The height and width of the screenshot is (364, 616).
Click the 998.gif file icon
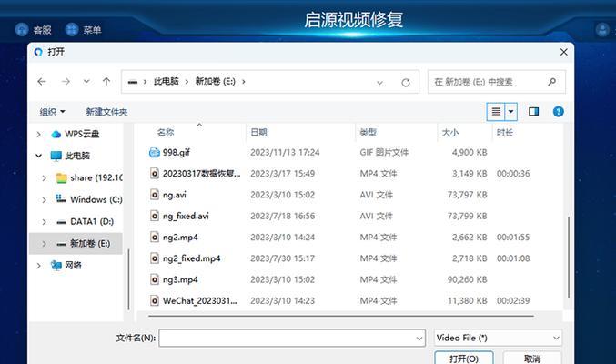pyautogui.click(x=155, y=152)
